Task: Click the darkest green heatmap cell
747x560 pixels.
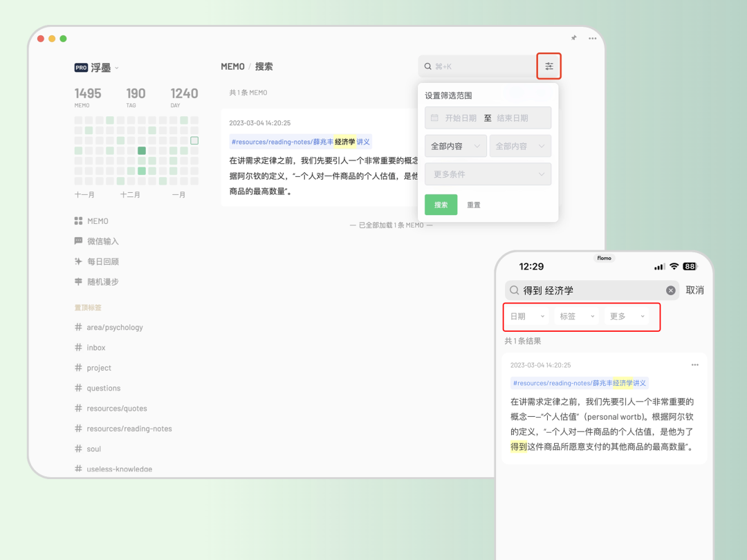Action: [142, 151]
